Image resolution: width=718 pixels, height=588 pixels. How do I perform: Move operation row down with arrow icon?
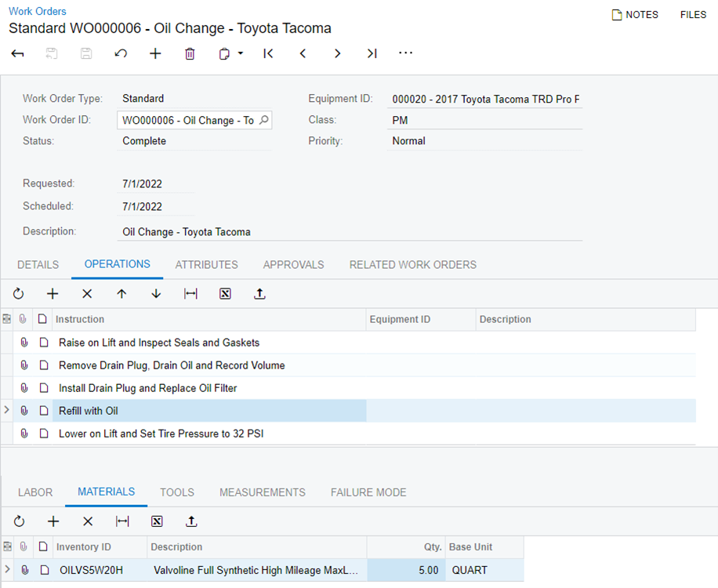pos(156,293)
